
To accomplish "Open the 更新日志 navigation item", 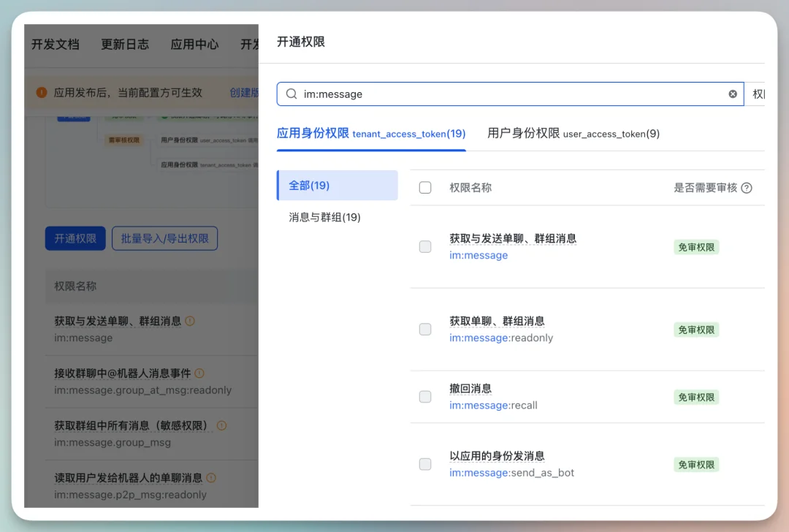I will (125, 45).
